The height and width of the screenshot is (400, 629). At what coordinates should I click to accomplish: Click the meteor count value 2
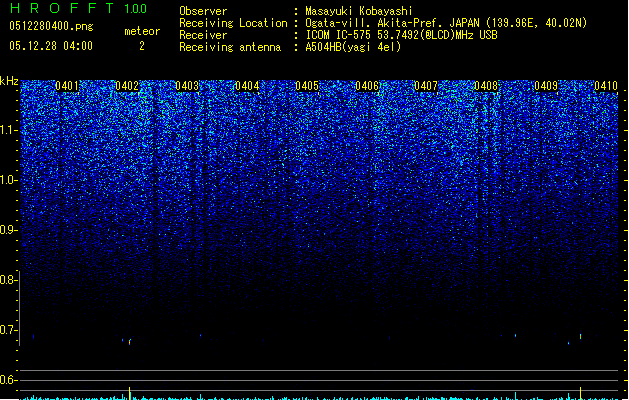pos(142,46)
